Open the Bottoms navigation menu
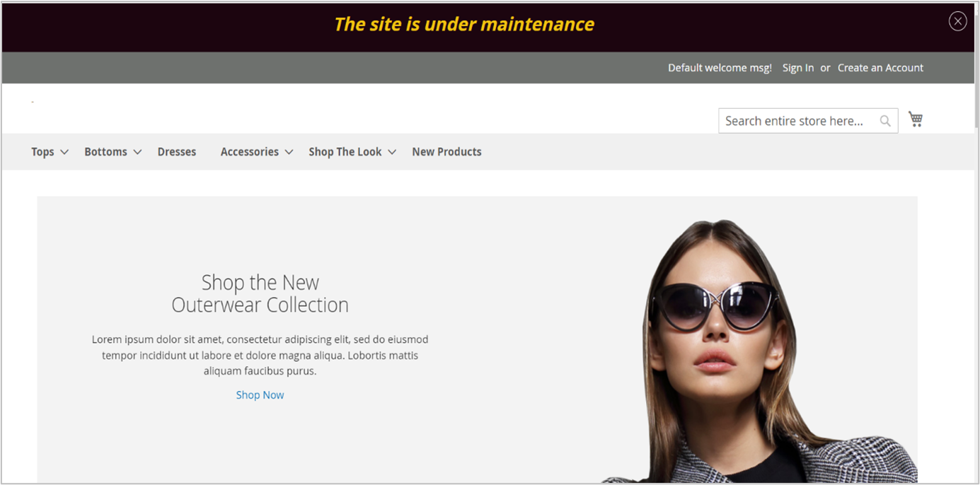This screenshot has width=980, height=485. (105, 151)
